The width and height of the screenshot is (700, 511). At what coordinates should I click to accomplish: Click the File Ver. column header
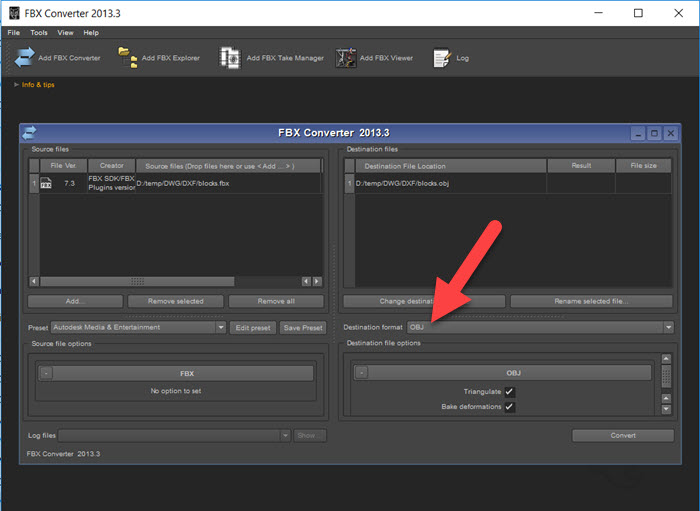pos(63,166)
